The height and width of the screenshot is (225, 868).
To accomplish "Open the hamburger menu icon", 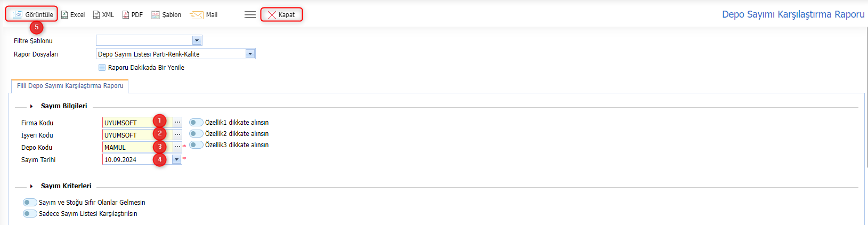I will tap(250, 14).
